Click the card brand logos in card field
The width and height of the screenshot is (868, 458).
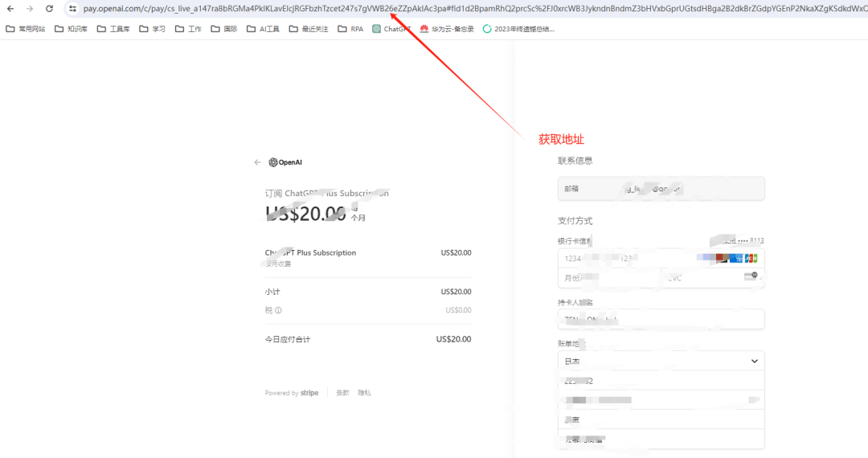pos(727,258)
